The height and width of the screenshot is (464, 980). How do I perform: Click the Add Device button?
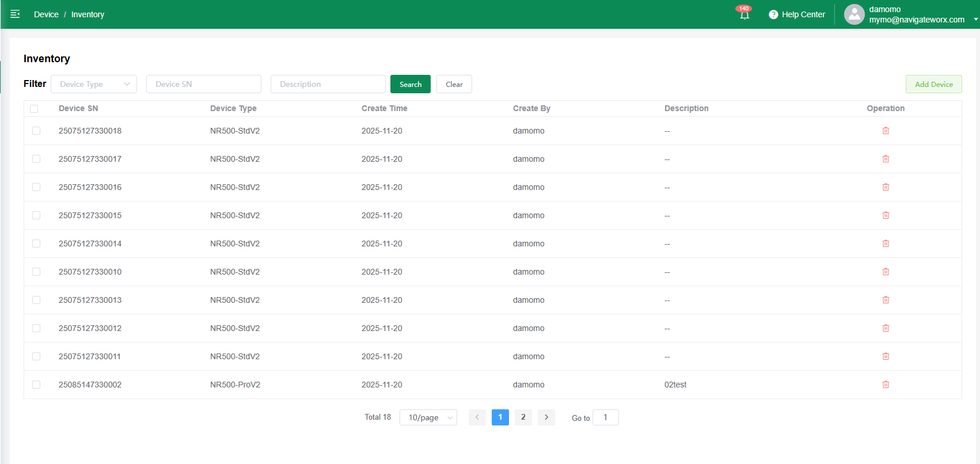933,84
